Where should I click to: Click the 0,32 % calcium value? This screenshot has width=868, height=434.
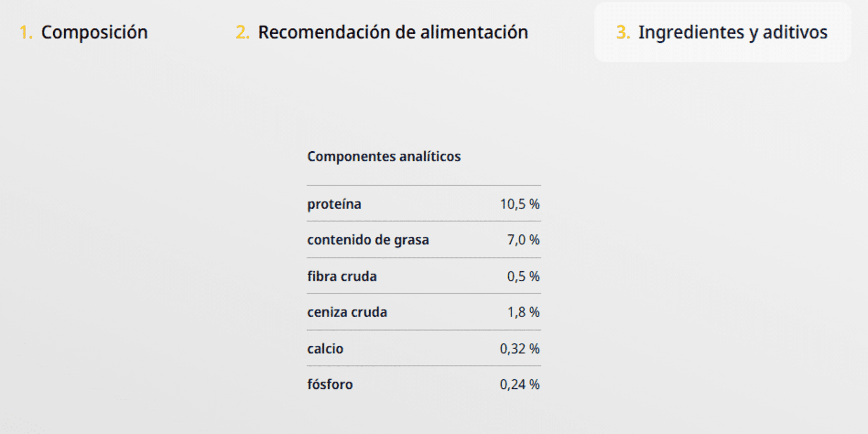[x=520, y=349]
